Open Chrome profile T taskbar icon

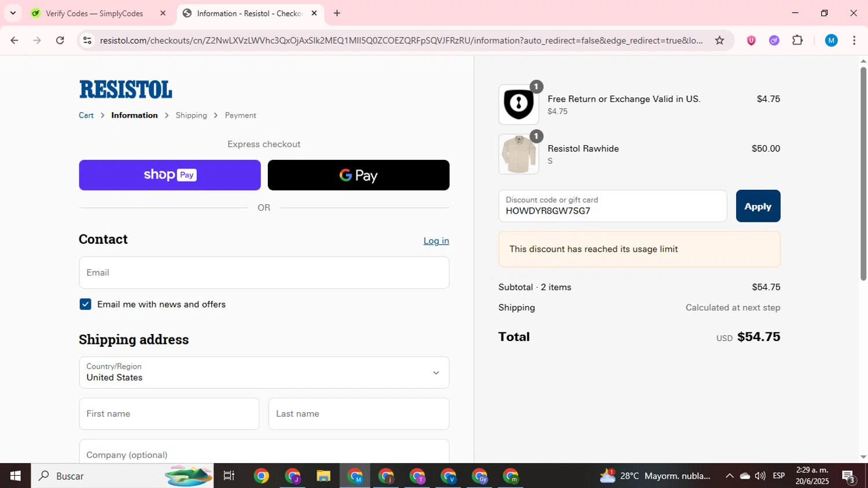pos(417,476)
